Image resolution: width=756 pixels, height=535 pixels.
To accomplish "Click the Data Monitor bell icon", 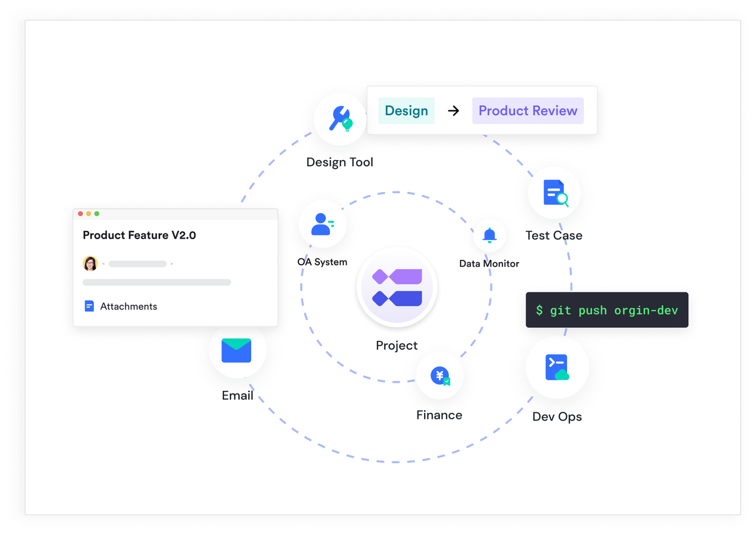I will pos(489,234).
